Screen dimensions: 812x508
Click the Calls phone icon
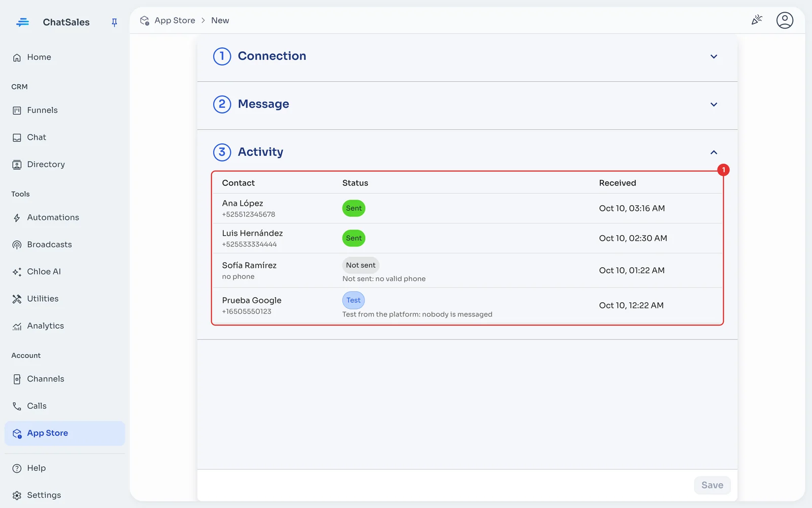(x=17, y=406)
